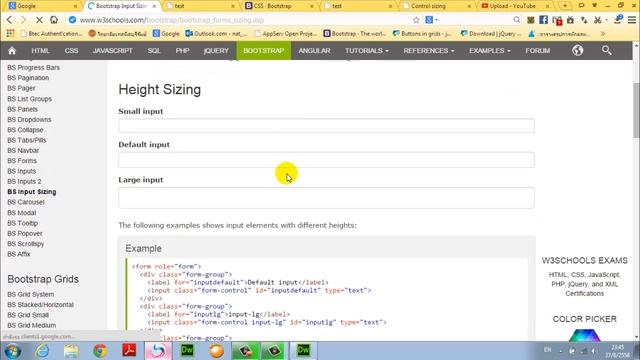Open a new tab with the plus button
Image resolution: width=640 pixels, height=360 pixels.
565,6
